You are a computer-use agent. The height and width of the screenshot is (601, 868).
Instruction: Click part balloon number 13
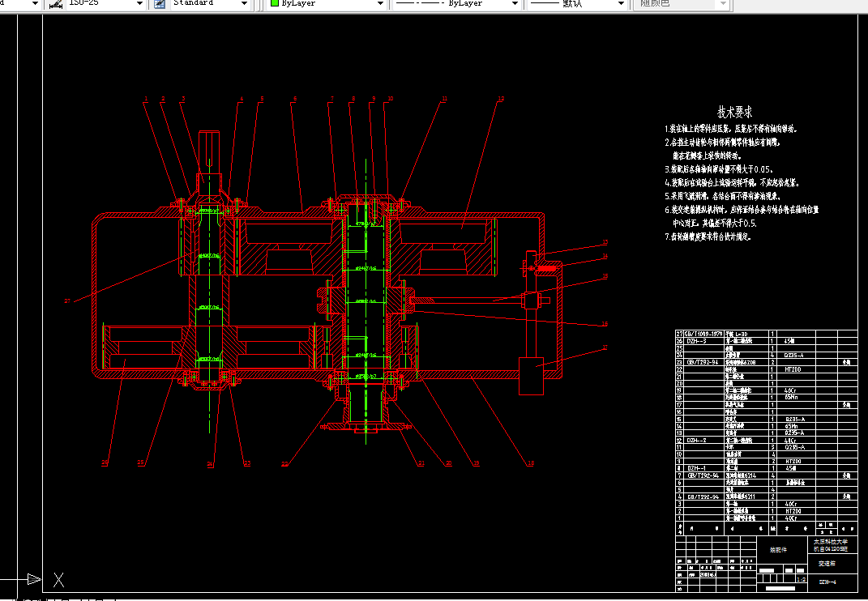pyautogui.click(x=605, y=242)
